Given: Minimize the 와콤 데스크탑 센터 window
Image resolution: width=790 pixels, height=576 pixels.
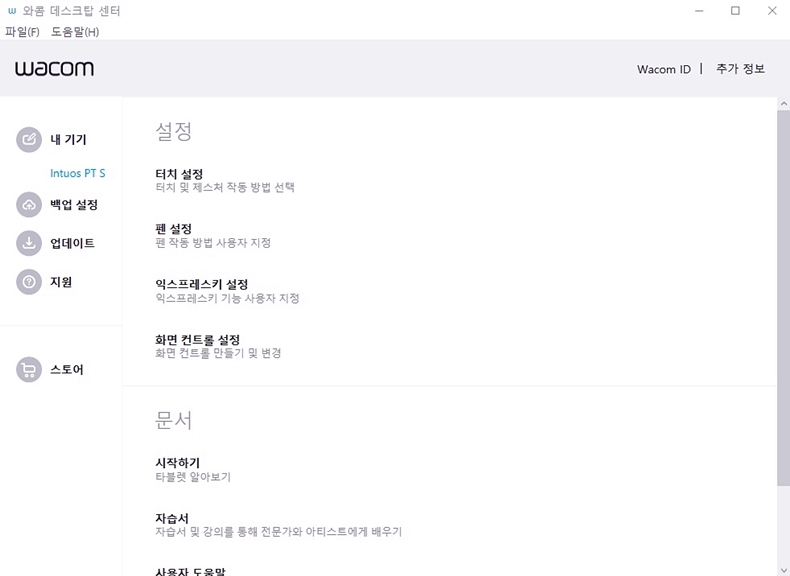Looking at the screenshot, I should pos(699,11).
